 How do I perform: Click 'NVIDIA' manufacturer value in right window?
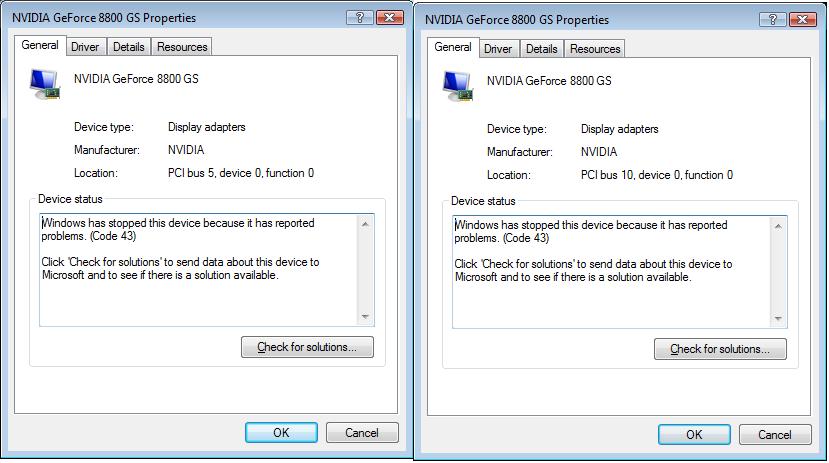599,152
